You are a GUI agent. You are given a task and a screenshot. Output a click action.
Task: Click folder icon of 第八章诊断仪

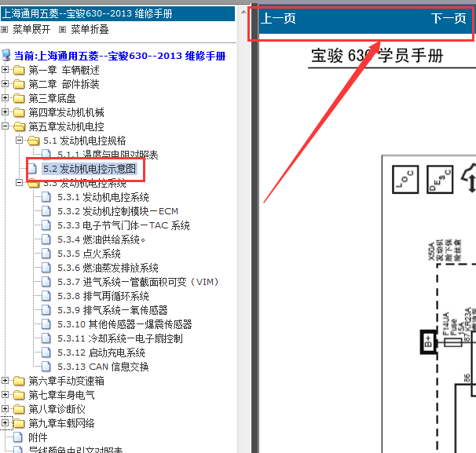tap(19, 409)
